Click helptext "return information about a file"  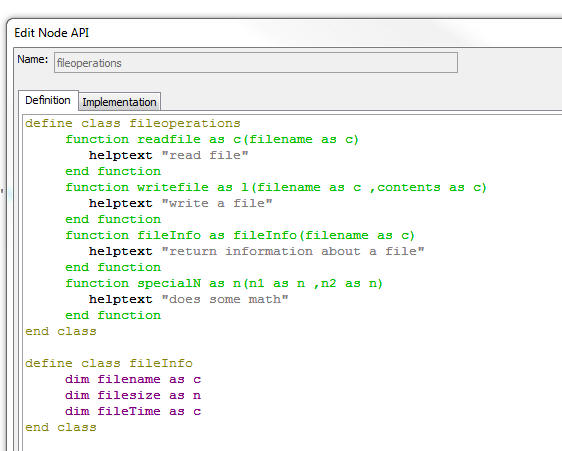click(257, 252)
